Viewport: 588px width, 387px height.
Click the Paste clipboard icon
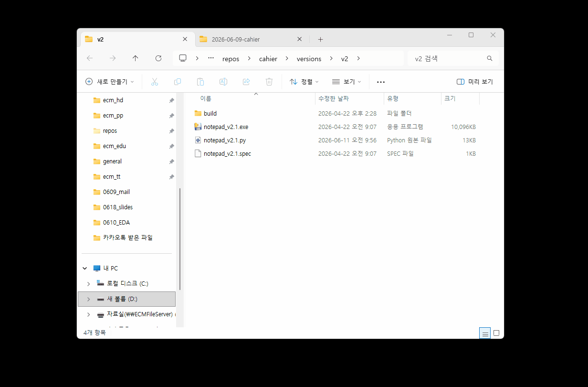point(200,82)
